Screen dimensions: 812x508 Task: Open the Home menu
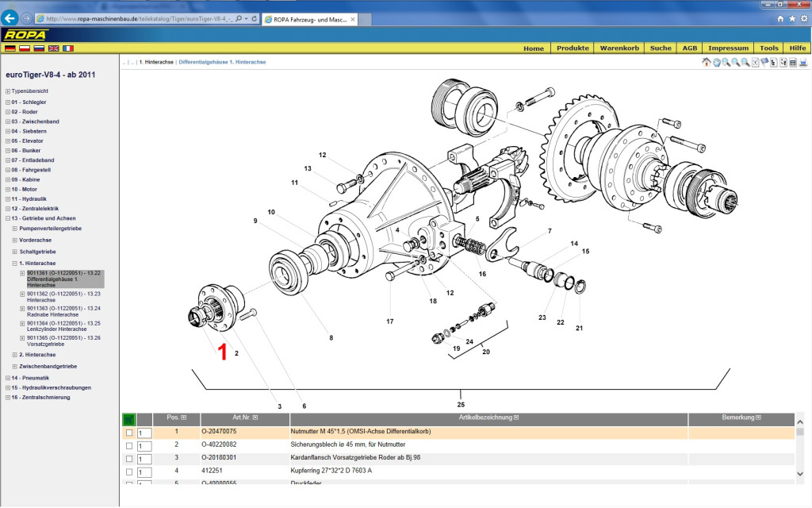click(x=534, y=48)
